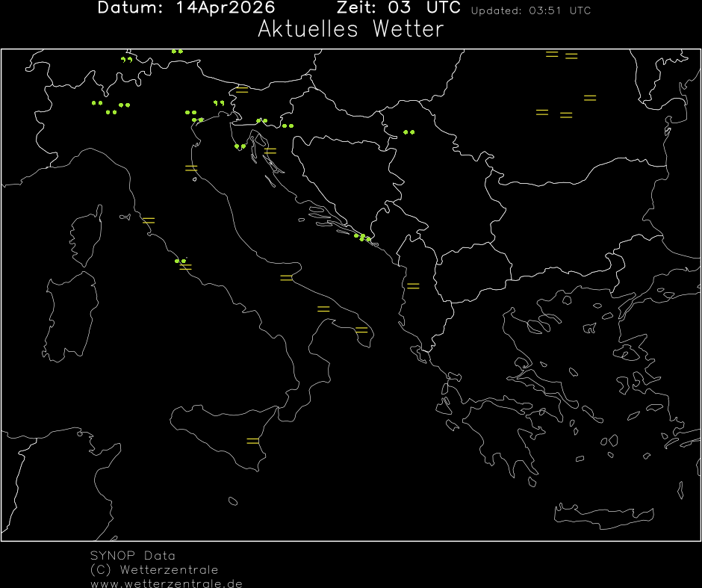This screenshot has width=702, height=588.
Task: Click the rightmost fog symbol on map
Action: click(590, 98)
